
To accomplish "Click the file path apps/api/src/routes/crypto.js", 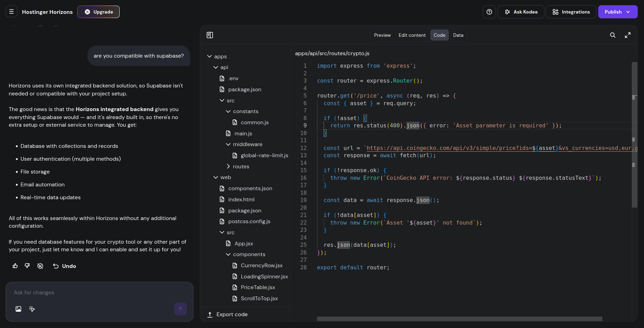I will tap(332, 53).
